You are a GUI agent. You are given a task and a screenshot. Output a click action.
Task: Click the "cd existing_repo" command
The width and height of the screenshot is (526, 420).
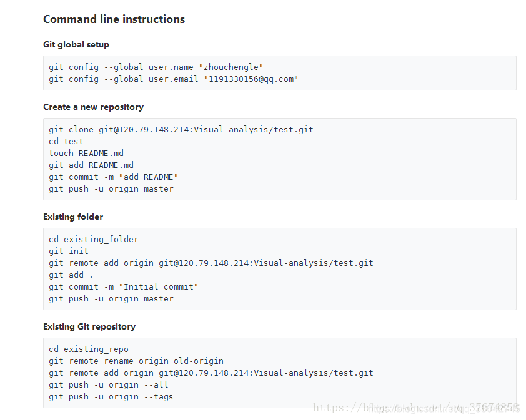coord(89,349)
